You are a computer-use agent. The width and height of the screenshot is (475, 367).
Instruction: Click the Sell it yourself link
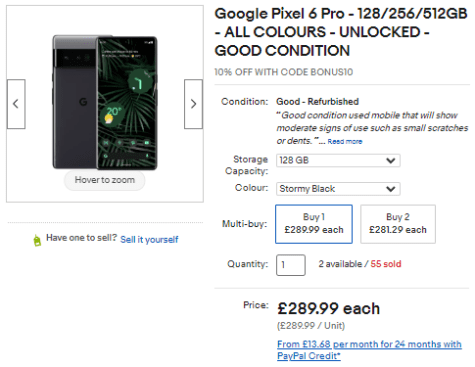[149, 240]
